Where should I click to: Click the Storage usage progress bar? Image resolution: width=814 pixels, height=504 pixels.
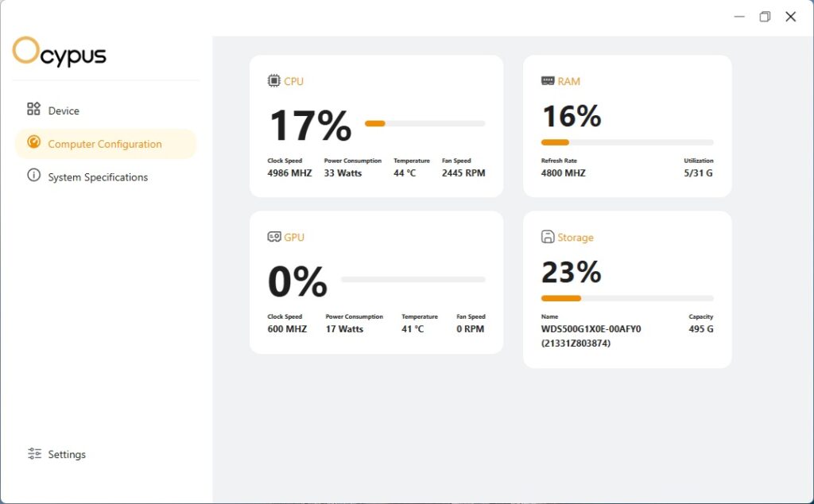pos(627,298)
